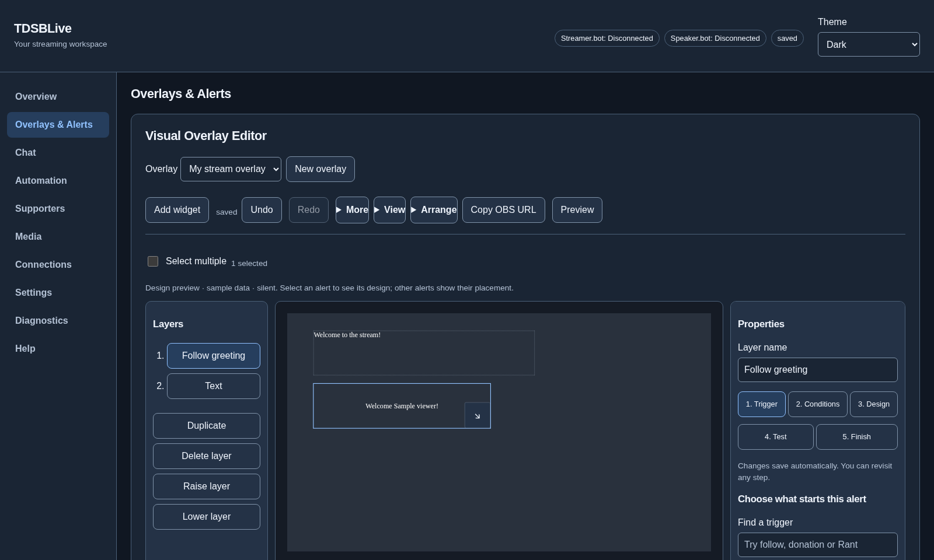Image resolution: width=934 pixels, height=560 pixels.
Task: Open the Automation section
Action: coord(58,181)
